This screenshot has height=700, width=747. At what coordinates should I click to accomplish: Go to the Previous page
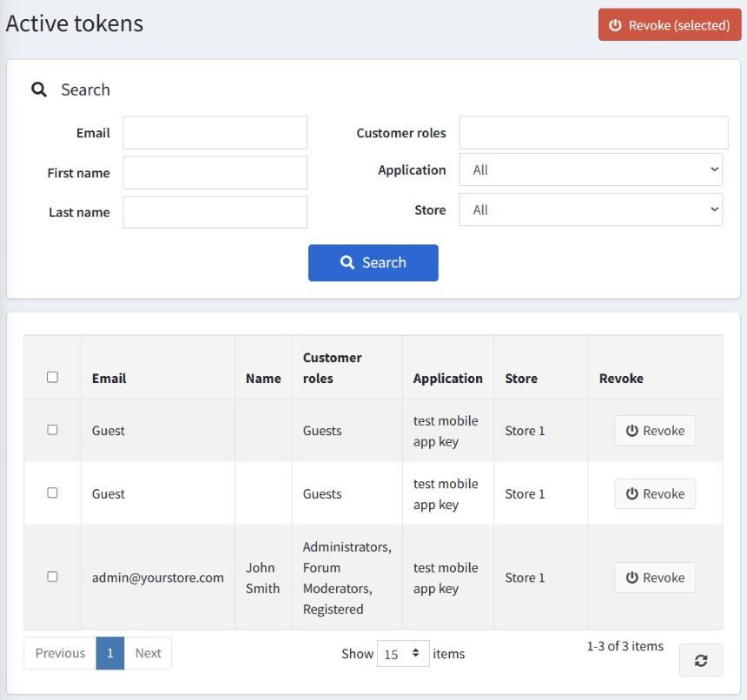coord(60,653)
